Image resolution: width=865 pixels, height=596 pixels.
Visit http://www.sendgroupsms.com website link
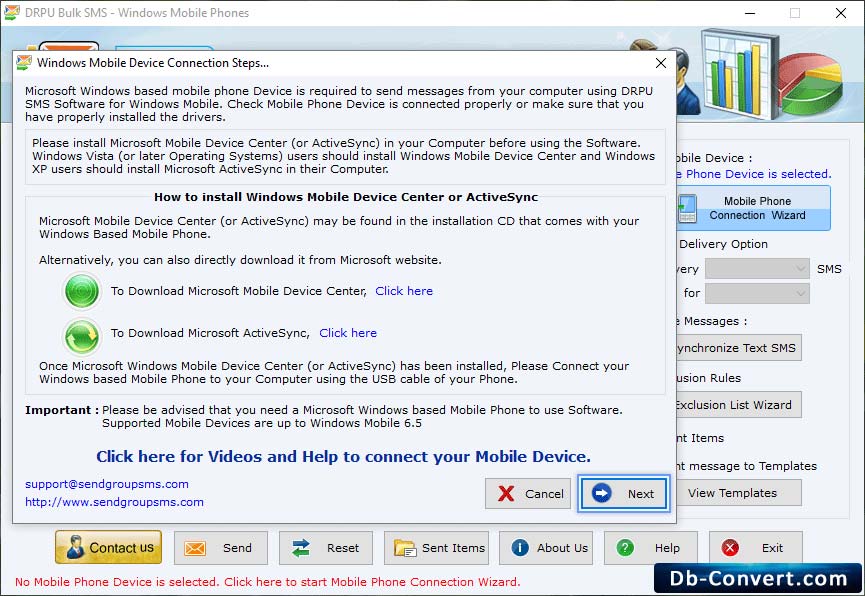coord(114,502)
